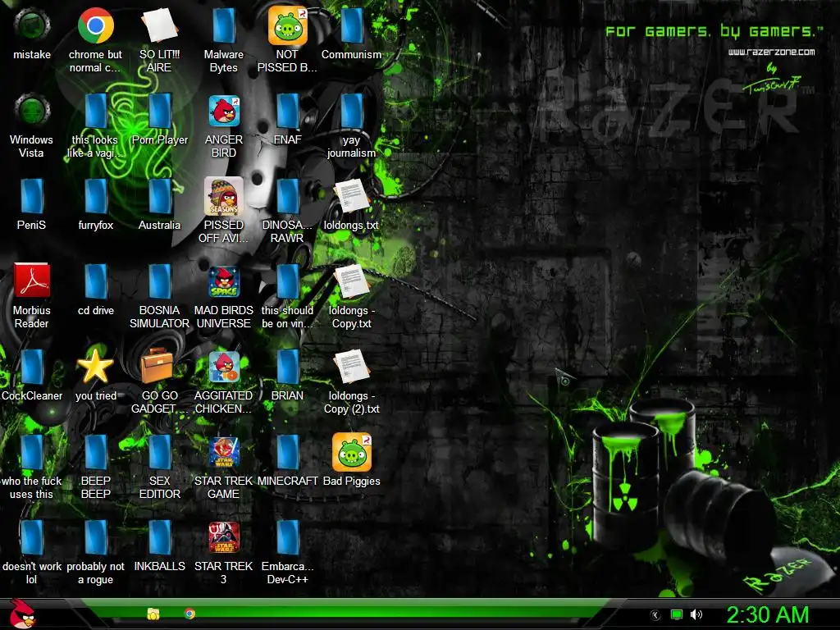Launch Chrome from the taskbar
The height and width of the screenshot is (630, 840).
point(189,614)
